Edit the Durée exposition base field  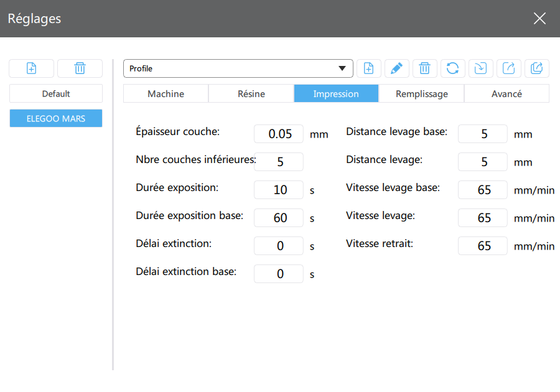[279, 218]
